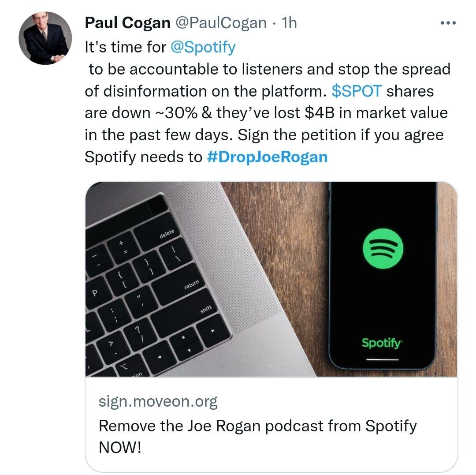Viewport: 476px width, 475px height.
Task: Click the green Spotify logo in the image
Action: [383, 249]
